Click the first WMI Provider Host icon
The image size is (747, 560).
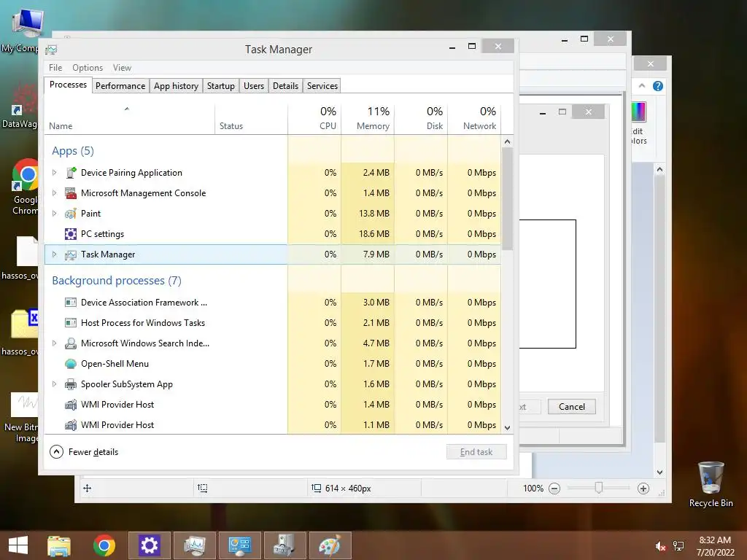[71, 405]
